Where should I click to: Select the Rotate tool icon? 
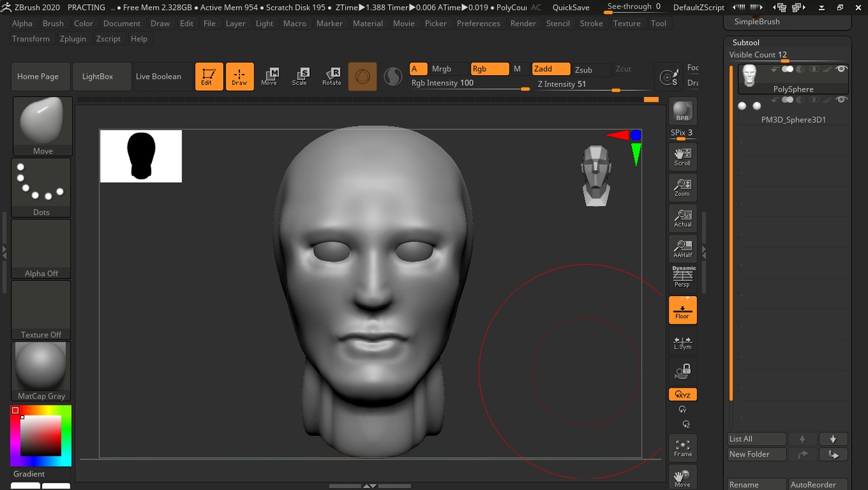pyautogui.click(x=332, y=76)
